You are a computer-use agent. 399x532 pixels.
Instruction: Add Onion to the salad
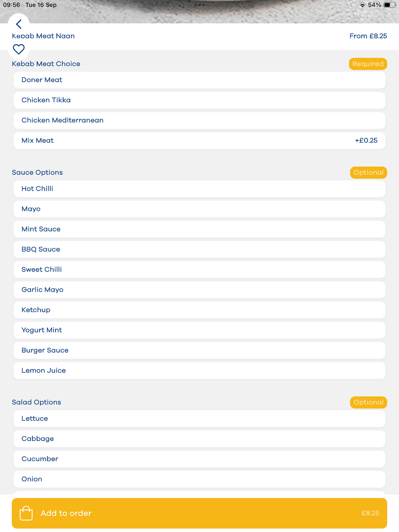pyautogui.click(x=199, y=479)
